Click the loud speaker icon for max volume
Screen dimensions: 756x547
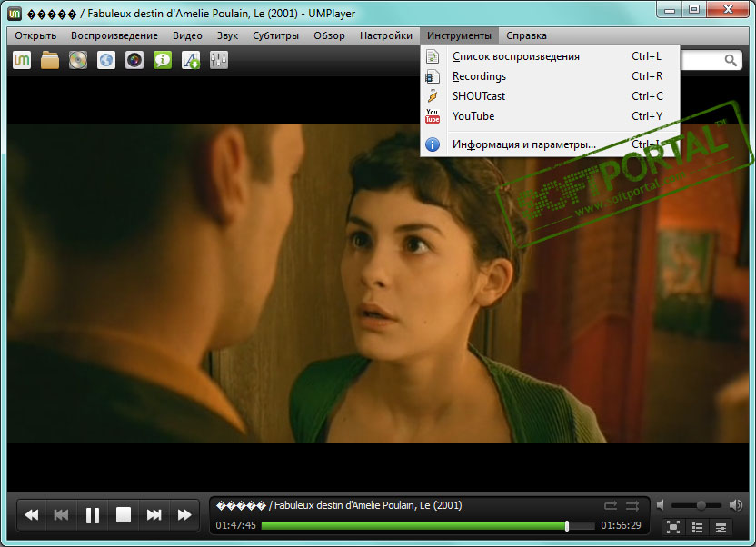click(x=736, y=505)
